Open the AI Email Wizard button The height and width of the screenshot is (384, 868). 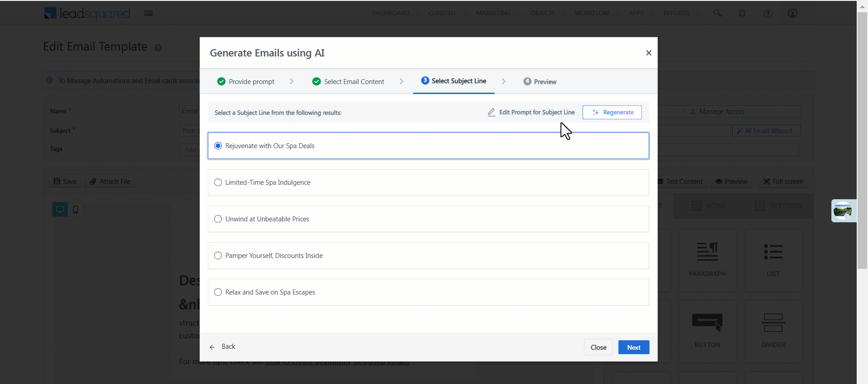[x=766, y=131]
